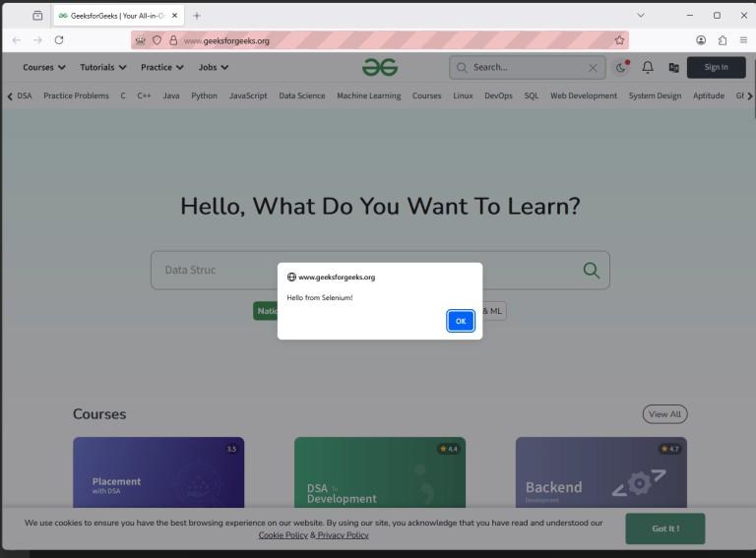Viewport: 756px width, 558px height.
Task: Click the main hero search box
Action: click(380, 270)
